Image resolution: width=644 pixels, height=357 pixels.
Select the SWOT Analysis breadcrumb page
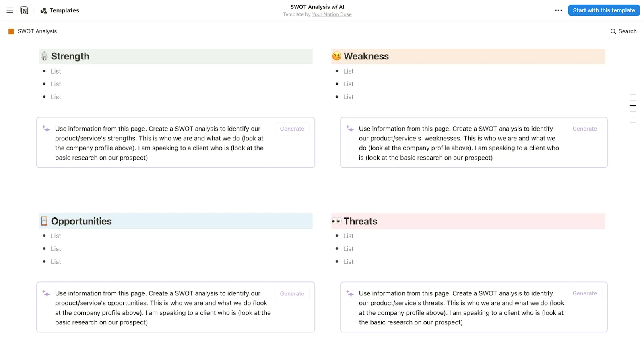point(37,31)
